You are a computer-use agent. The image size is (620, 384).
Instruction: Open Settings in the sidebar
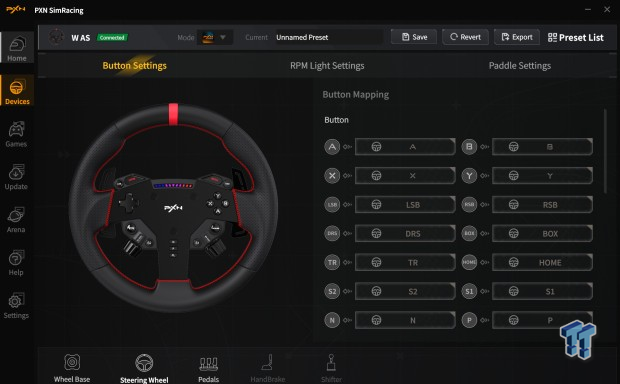point(16,305)
